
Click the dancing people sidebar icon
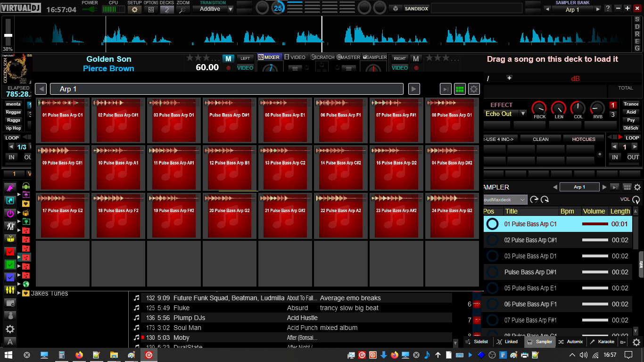10,226
